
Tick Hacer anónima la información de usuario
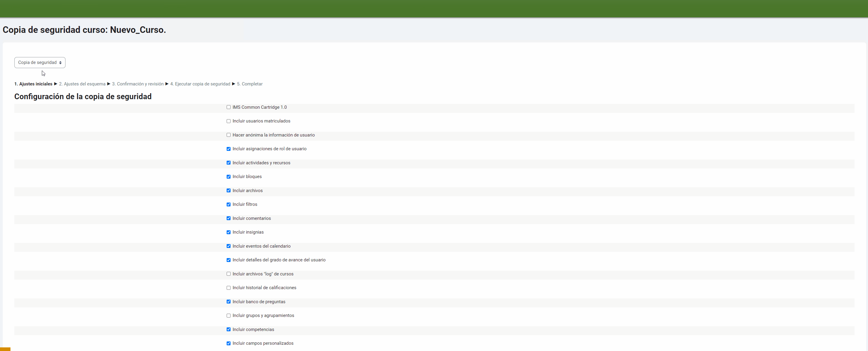tap(228, 135)
